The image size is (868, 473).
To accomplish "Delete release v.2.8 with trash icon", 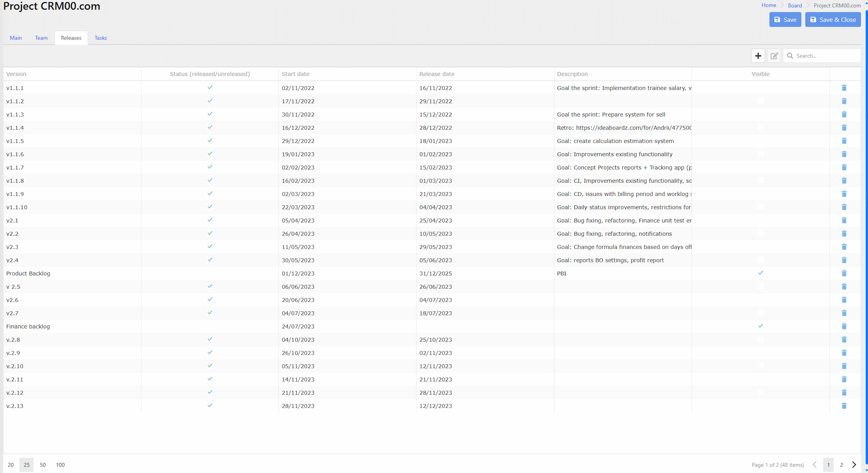I will (844, 339).
